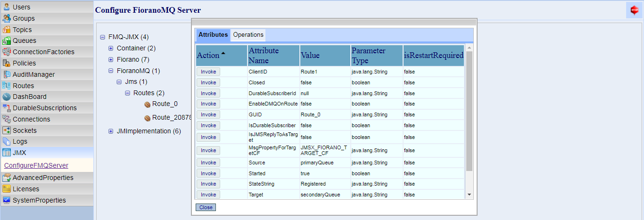
Task: Invoke the IsJMSReplyToAsTarget attribute
Action: coord(208,137)
